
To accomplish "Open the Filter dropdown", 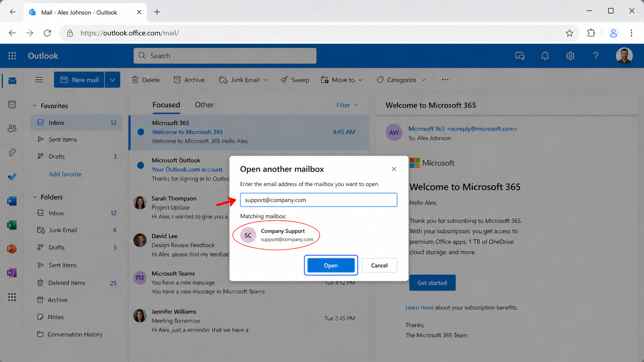I will click(x=347, y=105).
